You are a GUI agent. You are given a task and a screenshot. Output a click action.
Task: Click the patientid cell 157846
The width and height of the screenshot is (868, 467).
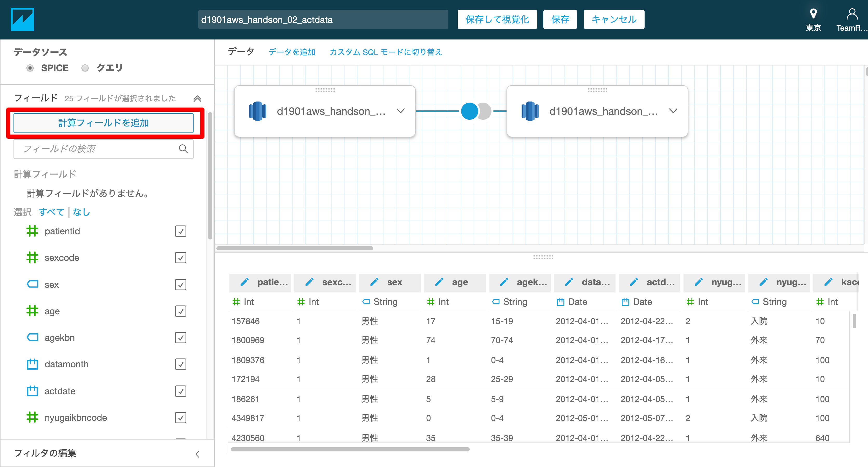tap(246, 321)
